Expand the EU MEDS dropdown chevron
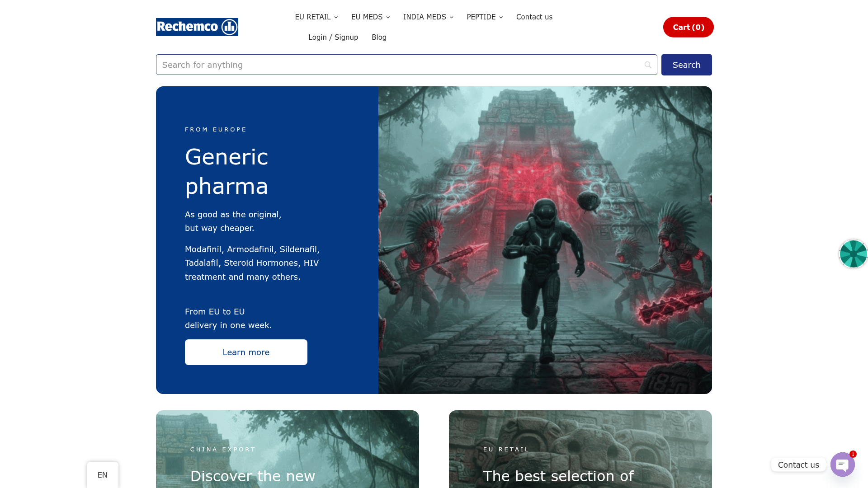 pyautogui.click(x=388, y=18)
